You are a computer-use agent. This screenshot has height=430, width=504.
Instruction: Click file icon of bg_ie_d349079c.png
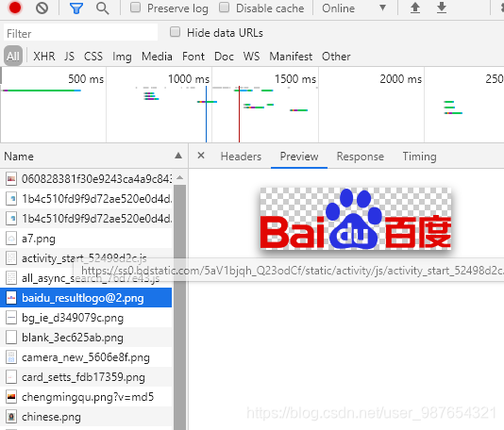point(11,318)
